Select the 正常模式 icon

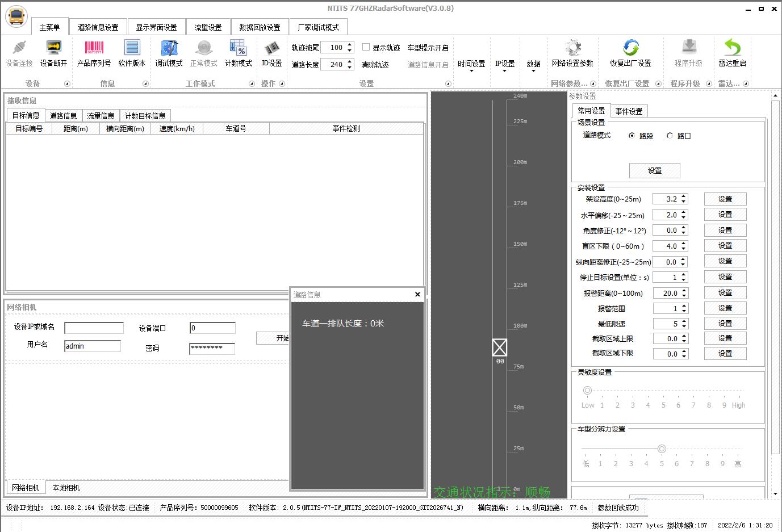pyautogui.click(x=204, y=48)
